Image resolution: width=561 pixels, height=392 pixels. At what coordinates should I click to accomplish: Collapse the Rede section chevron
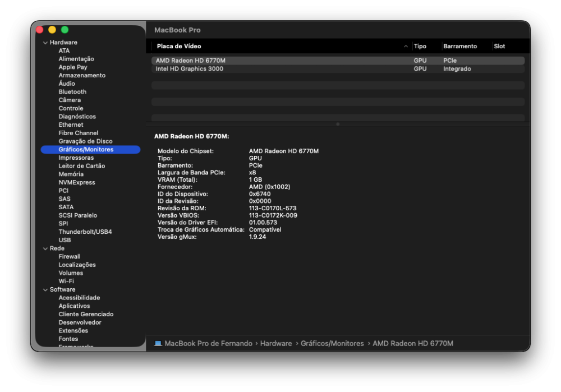[x=45, y=248]
